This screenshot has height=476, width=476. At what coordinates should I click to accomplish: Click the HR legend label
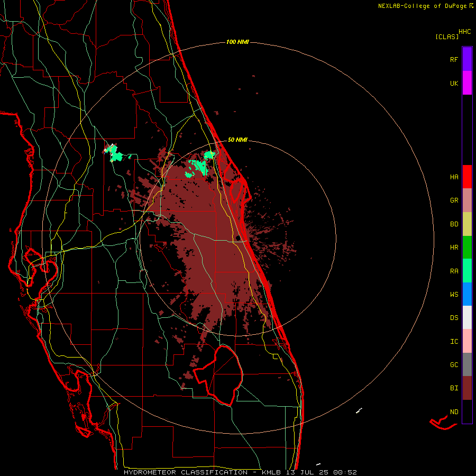click(454, 248)
